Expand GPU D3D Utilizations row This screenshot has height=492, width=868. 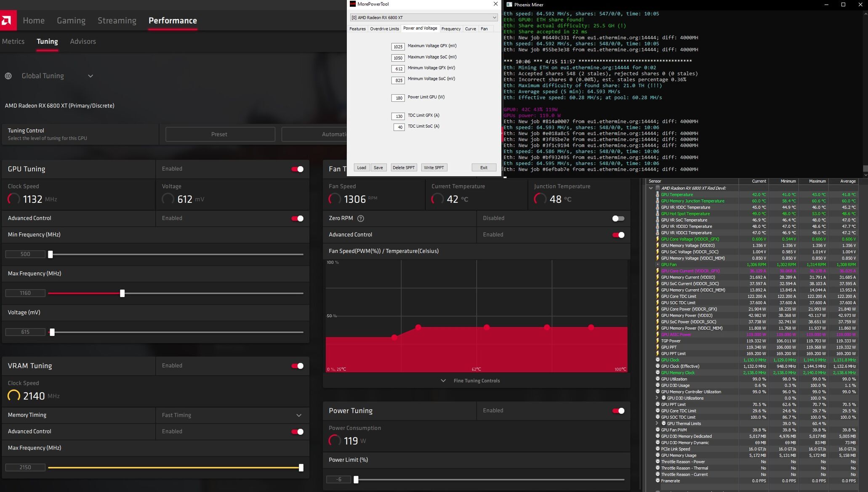coord(657,398)
